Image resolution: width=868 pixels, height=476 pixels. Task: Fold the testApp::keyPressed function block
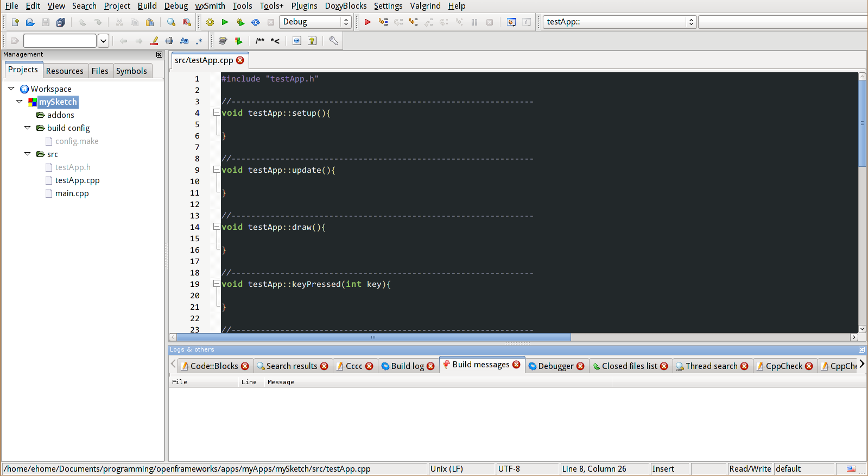point(217,284)
